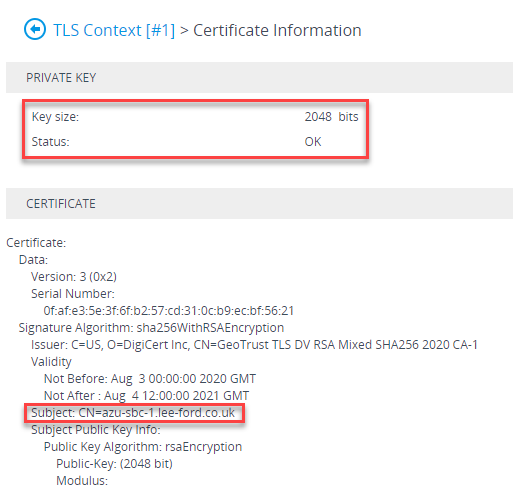The image size is (522, 492).
Task: Click the Certificate Information page title
Action: 277,30
